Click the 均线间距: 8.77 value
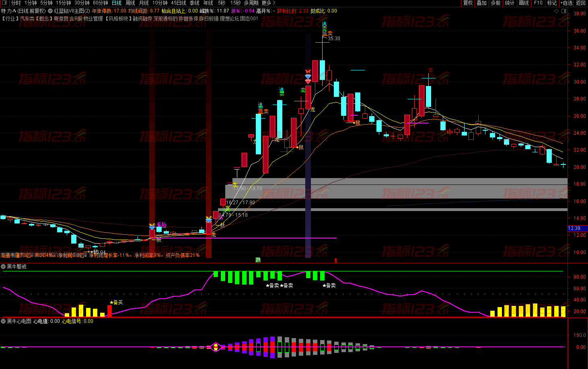 144,11
